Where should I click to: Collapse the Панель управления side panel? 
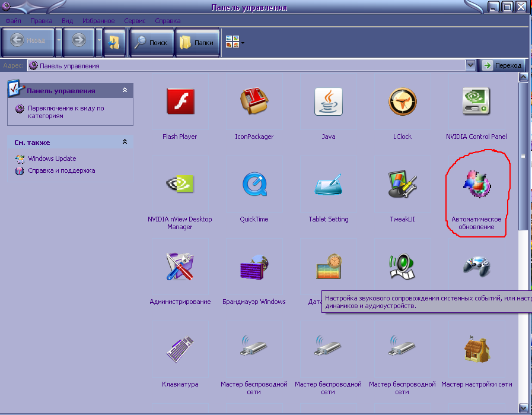coord(125,91)
